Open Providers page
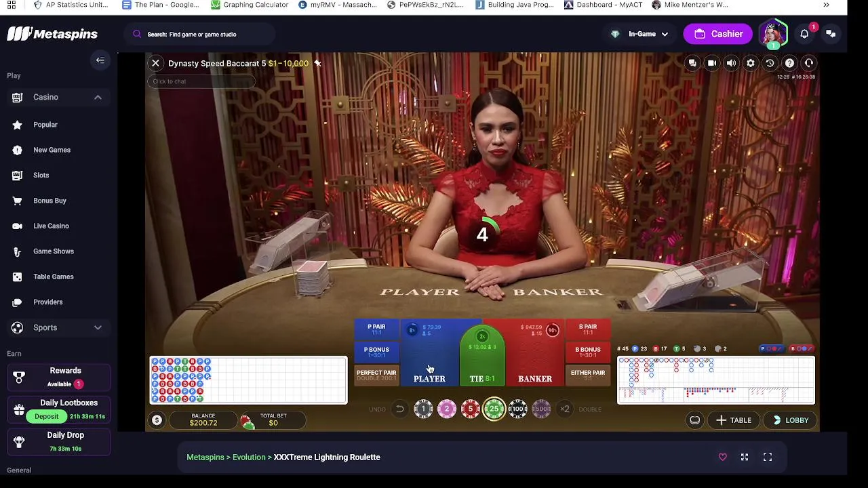The width and height of the screenshot is (868, 488). pos(47,302)
